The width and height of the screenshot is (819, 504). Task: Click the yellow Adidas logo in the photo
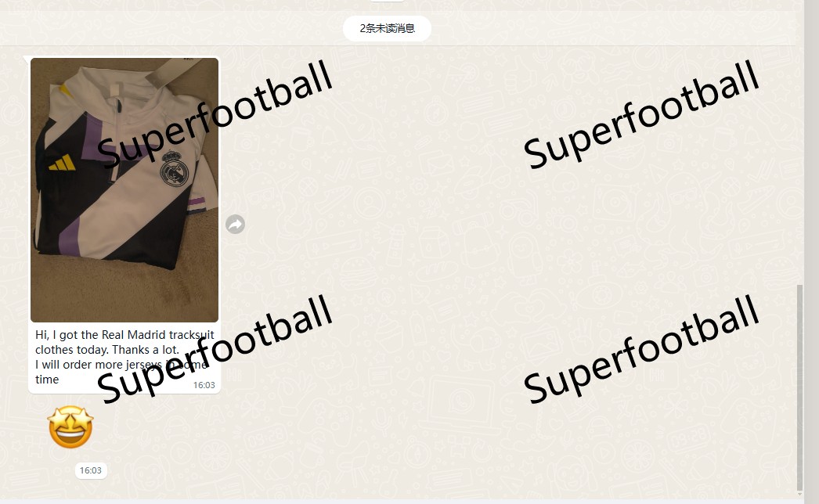(63, 163)
